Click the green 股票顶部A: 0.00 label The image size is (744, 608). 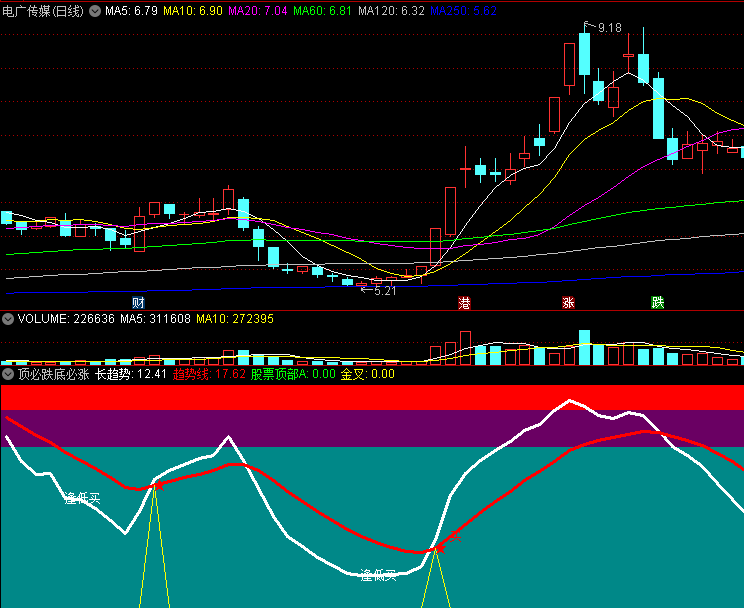pos(293,374)
